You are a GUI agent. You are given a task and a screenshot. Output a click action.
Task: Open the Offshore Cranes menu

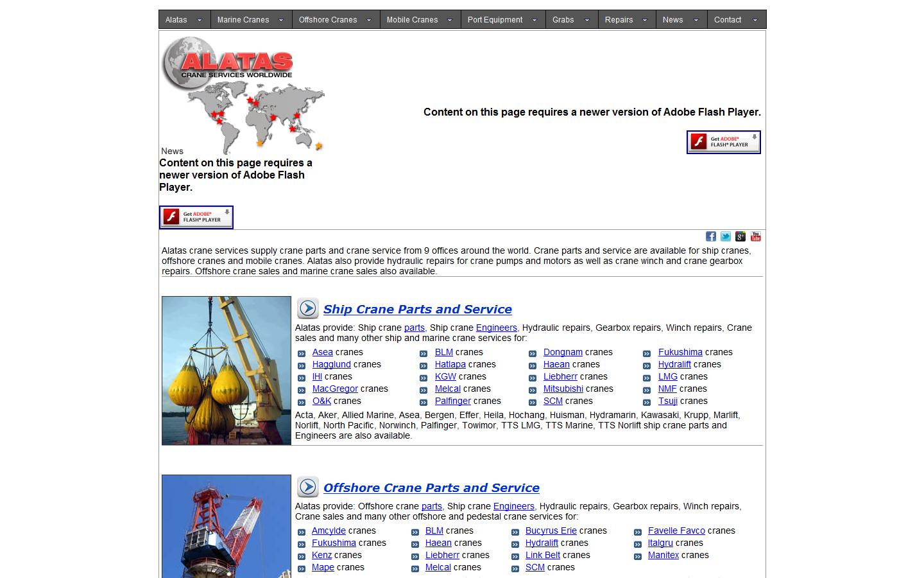point(328,20)
